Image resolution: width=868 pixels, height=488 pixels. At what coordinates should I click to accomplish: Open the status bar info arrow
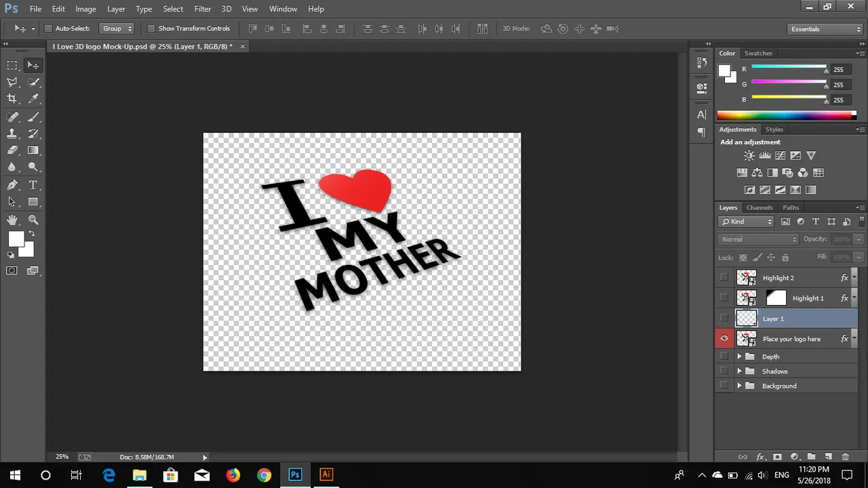pyautogui.click(x=205, y=457)
